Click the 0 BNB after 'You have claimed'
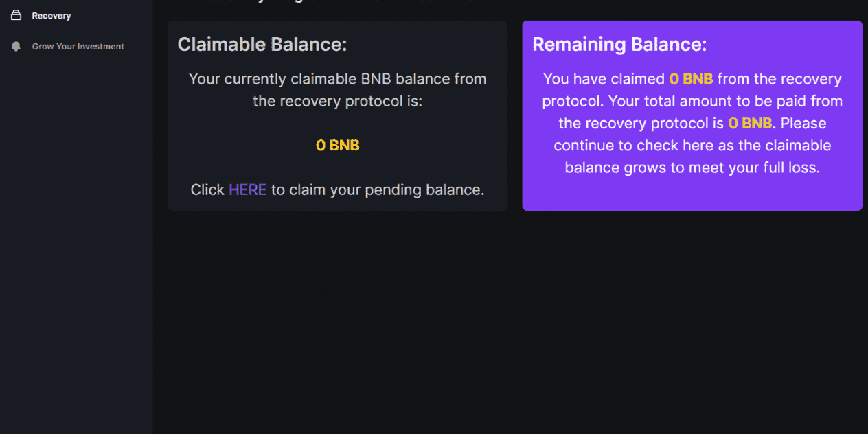This screenshot has width=868, height=434. 691,79
